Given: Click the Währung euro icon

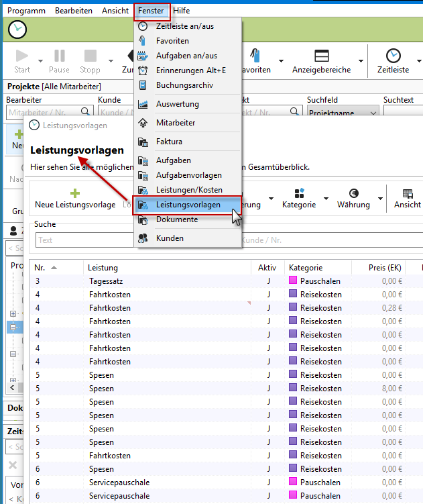Looking at the screenshot, I should pos(353,193).
